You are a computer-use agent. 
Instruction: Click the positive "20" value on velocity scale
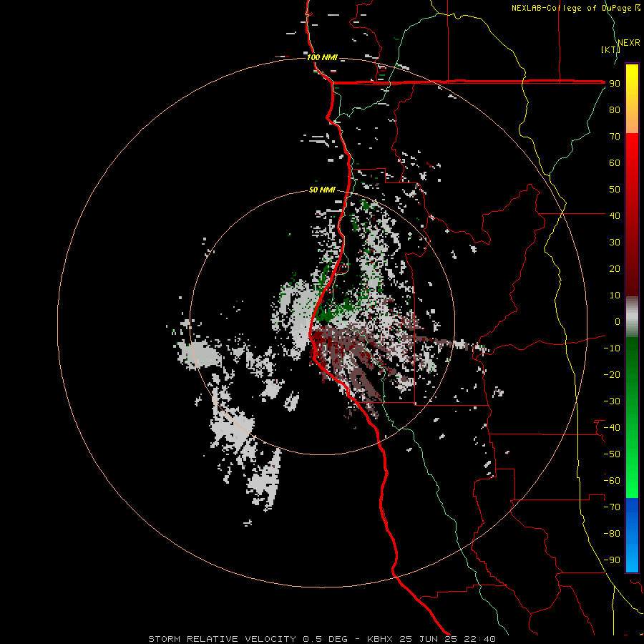pos(615,268)
